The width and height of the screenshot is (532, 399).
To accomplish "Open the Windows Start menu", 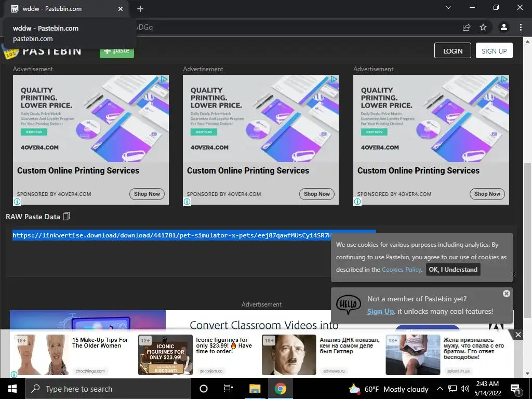I will point(12,389).
